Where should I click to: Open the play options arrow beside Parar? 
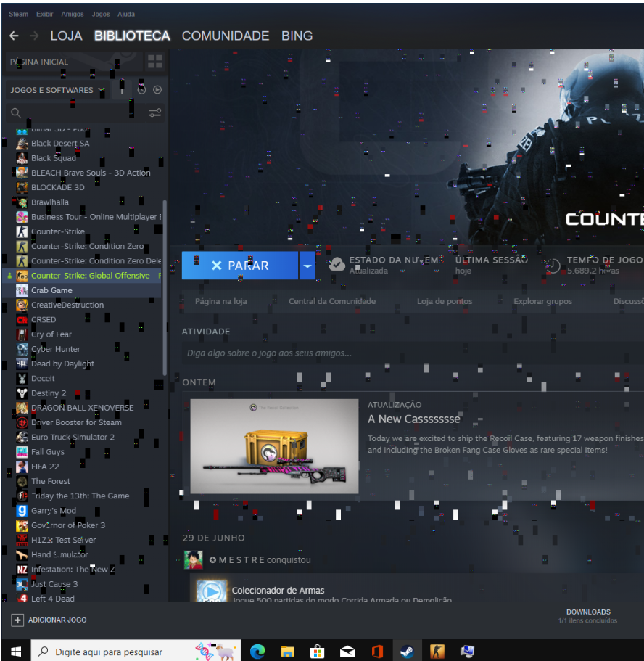[307, 266]
